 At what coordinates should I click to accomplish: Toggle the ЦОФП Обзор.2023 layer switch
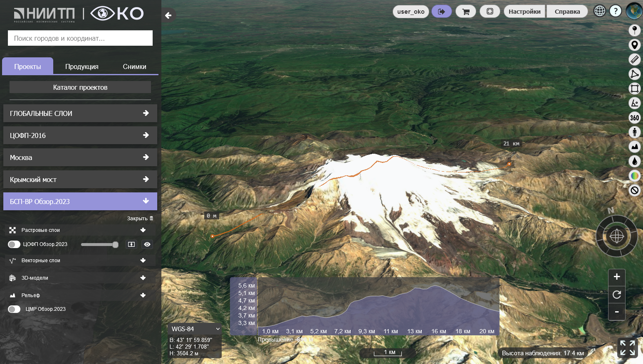point(14,244)
